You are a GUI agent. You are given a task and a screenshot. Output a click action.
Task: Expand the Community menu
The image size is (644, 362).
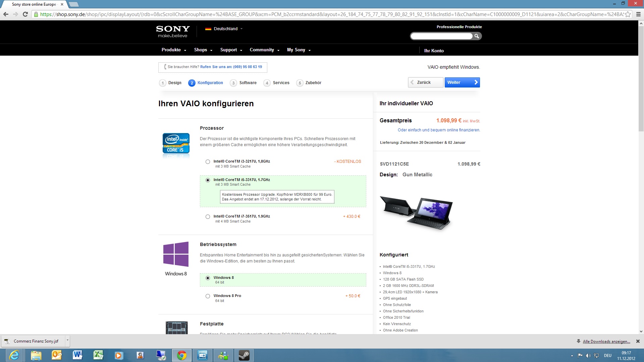coord(264,50)
